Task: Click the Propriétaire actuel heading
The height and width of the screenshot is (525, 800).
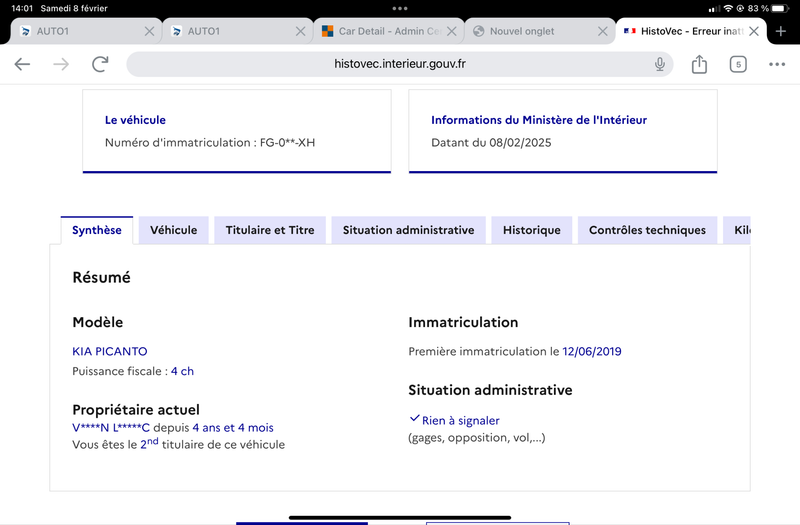Action: point(136,410)
